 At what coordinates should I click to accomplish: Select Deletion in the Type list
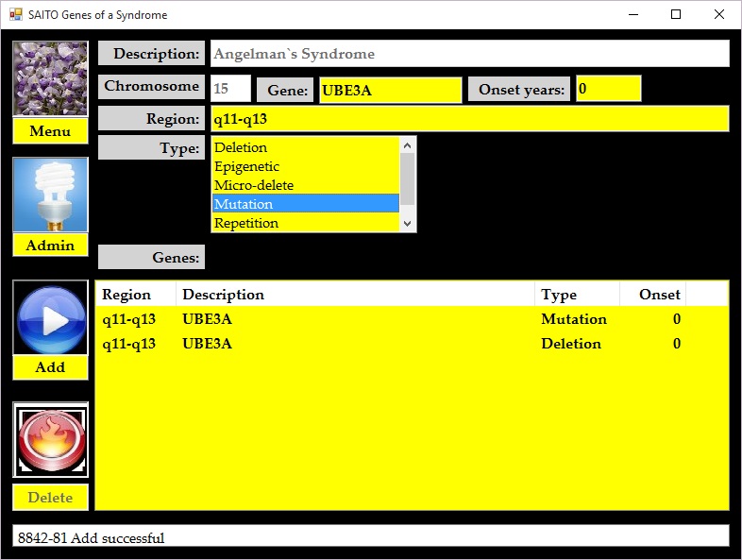click(305, 147)
